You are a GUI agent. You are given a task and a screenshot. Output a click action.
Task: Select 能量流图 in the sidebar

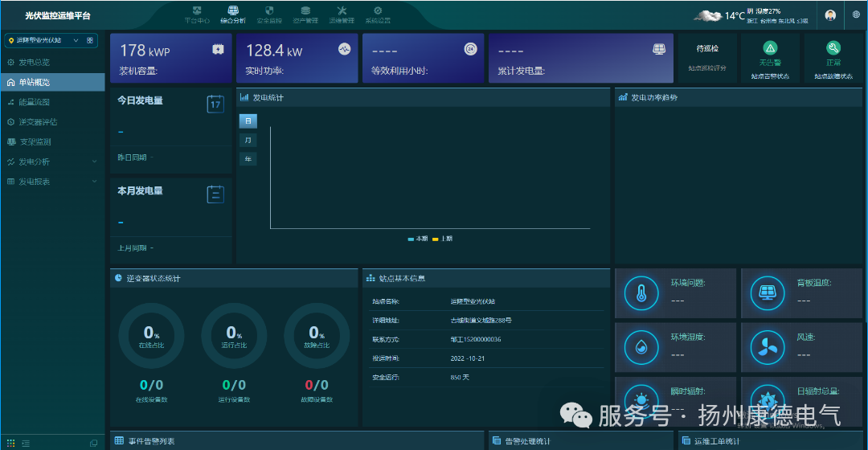coord(34,102)
